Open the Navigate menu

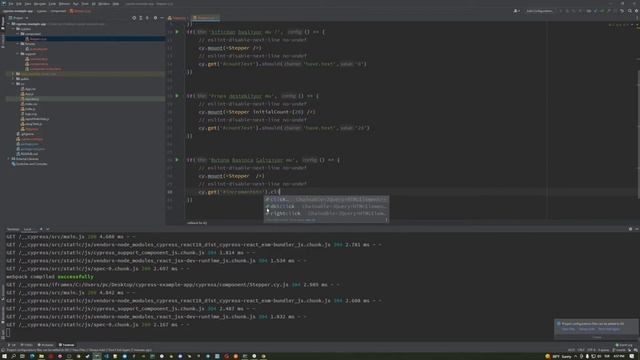(x=40, y=4)
